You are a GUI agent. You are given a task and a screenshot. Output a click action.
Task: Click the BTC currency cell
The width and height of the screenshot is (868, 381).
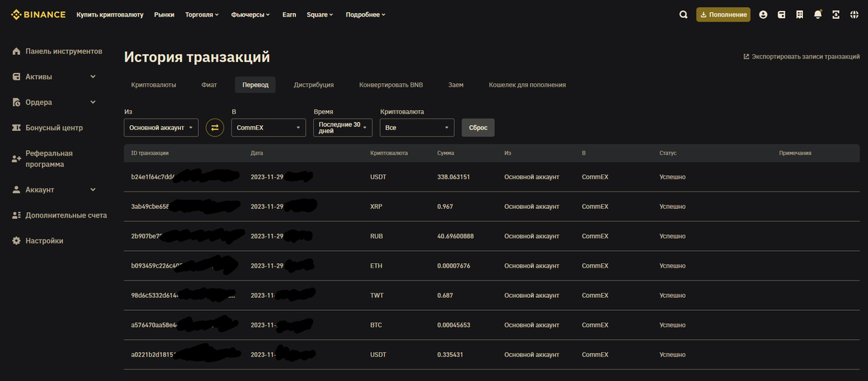tap(376, 325)
